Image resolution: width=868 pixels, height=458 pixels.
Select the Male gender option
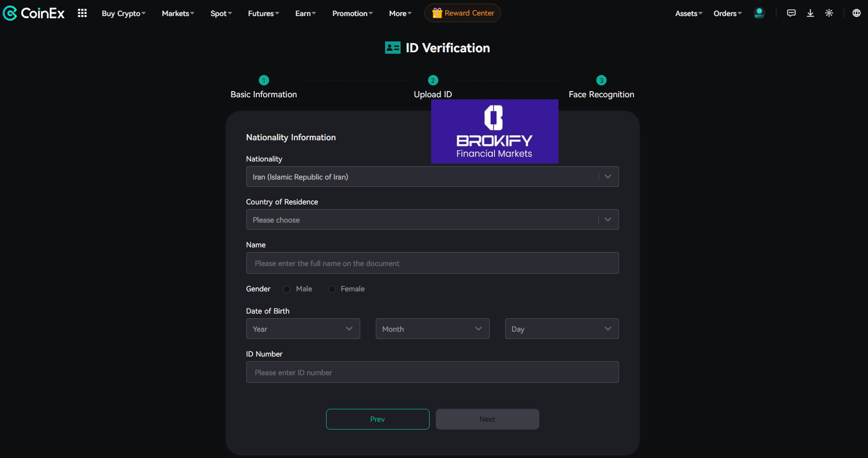point(287,289)
